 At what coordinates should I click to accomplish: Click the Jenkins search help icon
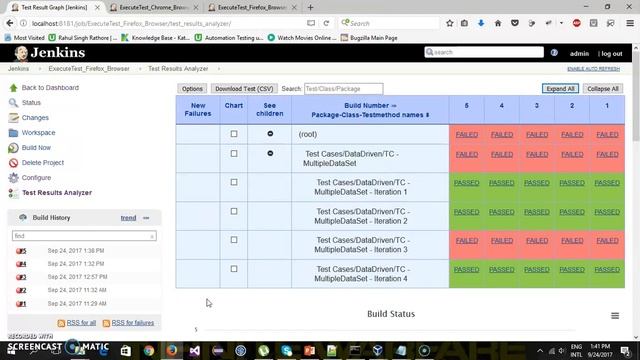click(x=554, y=53)
